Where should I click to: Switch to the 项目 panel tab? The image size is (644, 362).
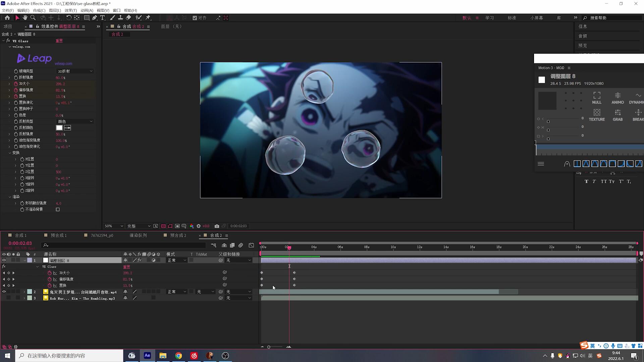click(7, 26)
